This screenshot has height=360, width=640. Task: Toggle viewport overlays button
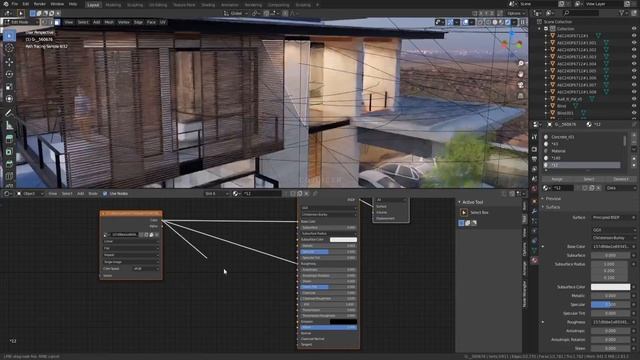point(465,22)
